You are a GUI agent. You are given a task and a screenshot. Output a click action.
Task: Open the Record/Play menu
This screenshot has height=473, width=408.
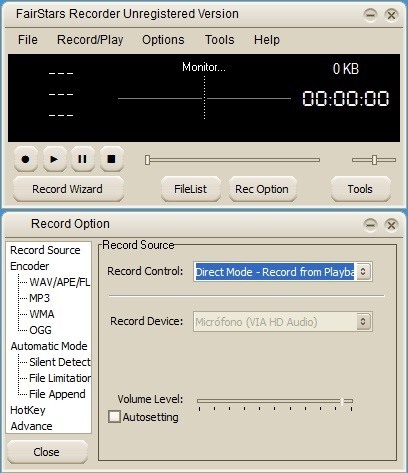90,40
